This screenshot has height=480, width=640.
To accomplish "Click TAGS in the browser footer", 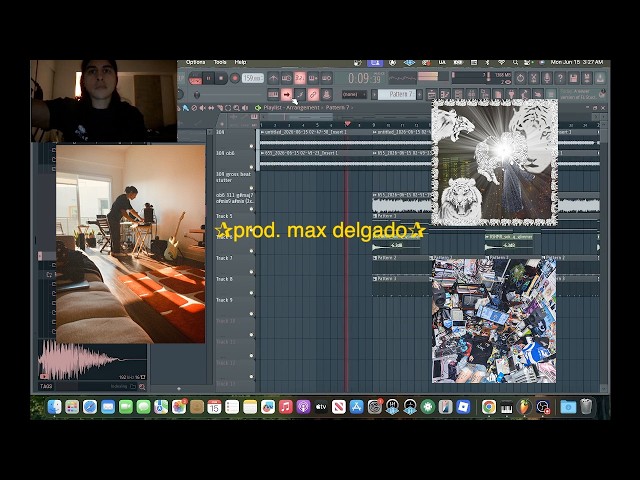I will [x=46, y=386].
